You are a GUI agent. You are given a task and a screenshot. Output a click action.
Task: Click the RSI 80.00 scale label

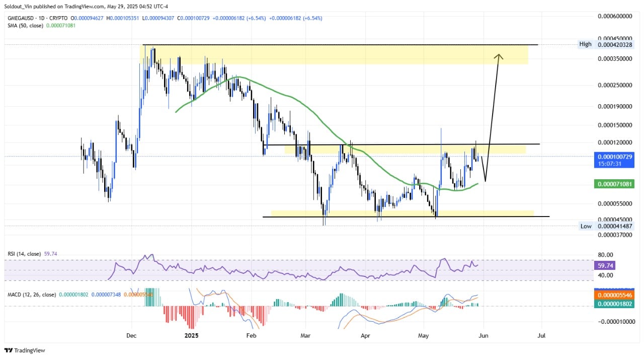tap(605, 255)
